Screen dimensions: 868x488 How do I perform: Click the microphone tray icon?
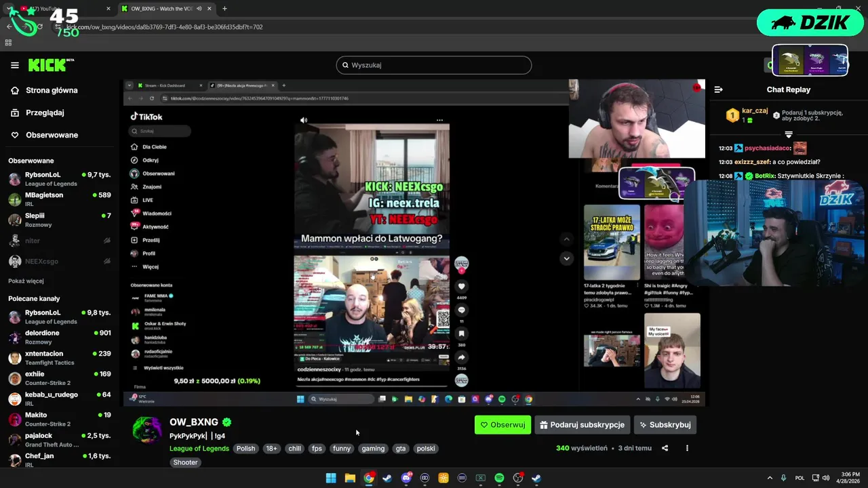point(783,478)
